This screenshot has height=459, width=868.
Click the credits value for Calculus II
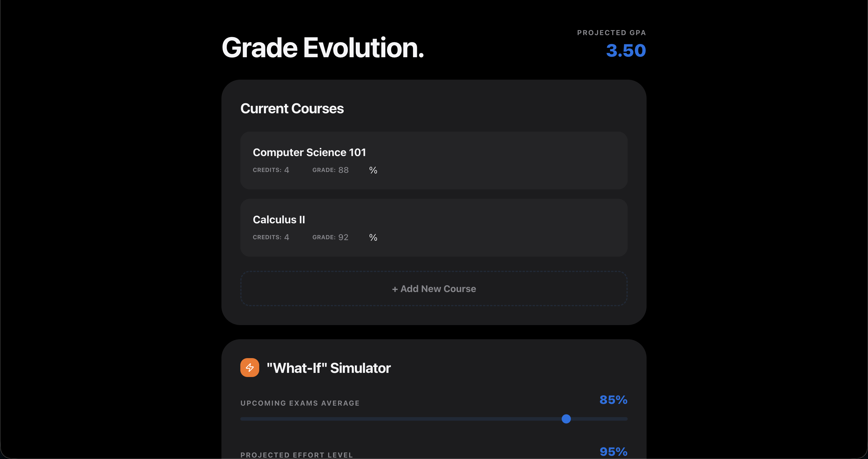pyautogui.click(x=286, y=237)
